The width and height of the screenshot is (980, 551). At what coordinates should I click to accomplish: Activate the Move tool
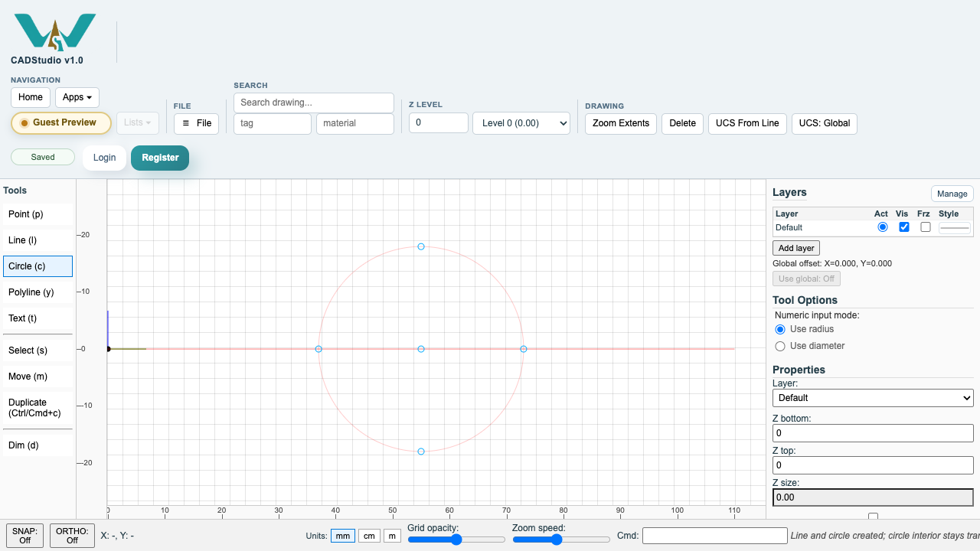click(38, 377)
